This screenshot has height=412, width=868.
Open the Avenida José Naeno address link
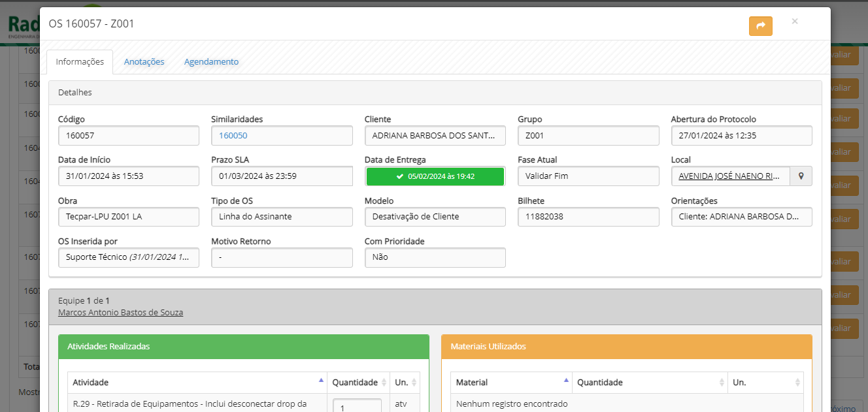point(730,176)
